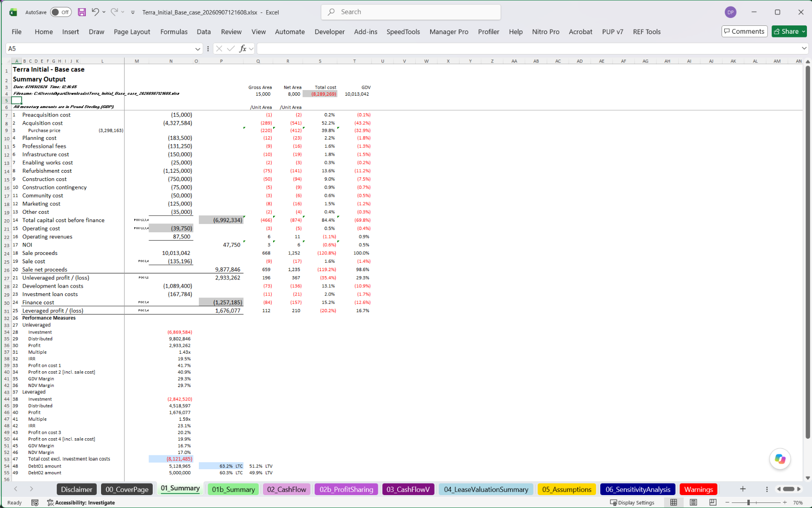Switch to Normal view
This screenshot has width=812, height=508.
[674, 502]
